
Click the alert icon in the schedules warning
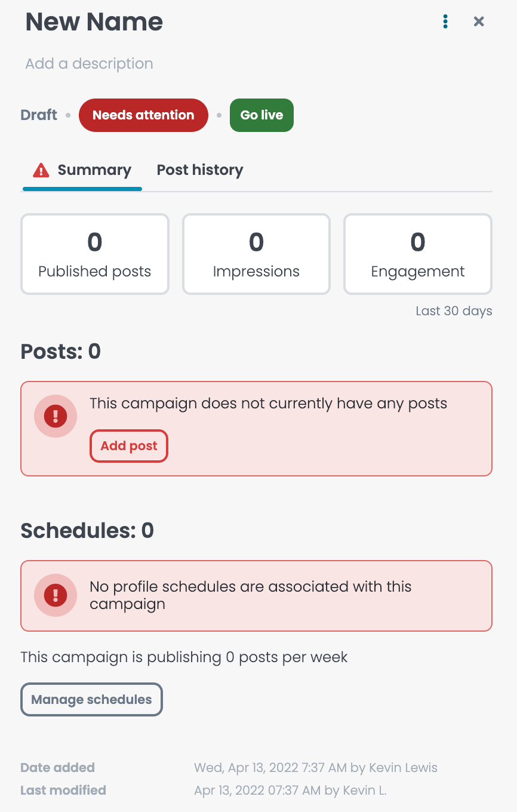(56, 595)
